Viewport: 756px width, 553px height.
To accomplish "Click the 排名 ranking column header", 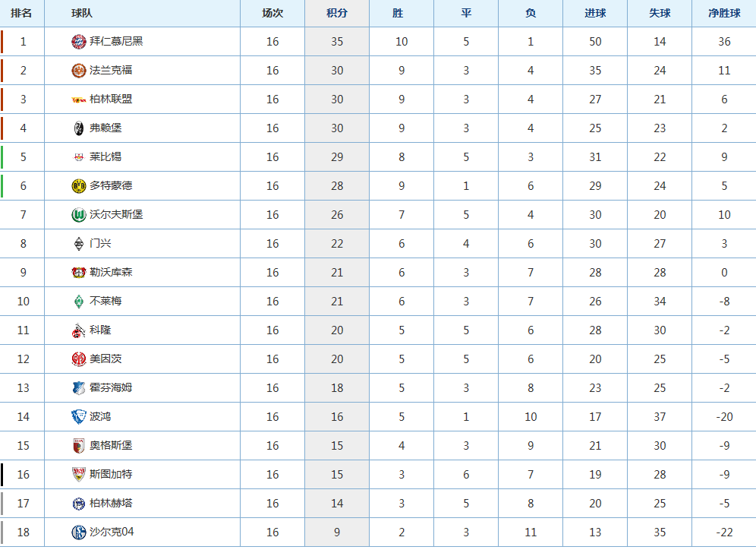I will (x=22, y=13).
